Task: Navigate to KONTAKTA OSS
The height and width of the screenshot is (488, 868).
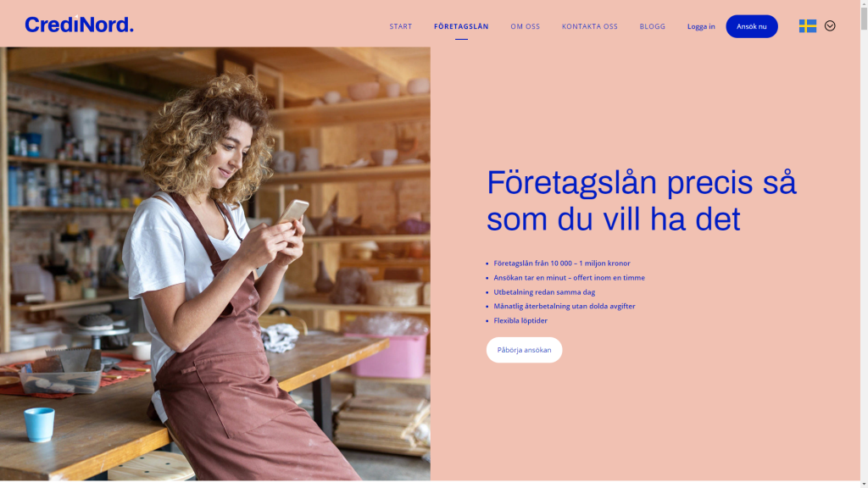Action: coord(590,26)
